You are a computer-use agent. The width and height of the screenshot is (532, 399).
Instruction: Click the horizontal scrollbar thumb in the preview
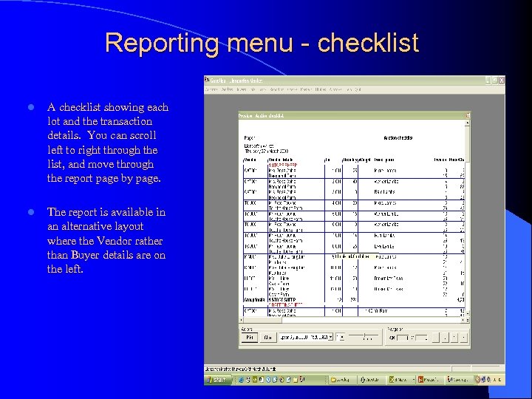click(x=263, y=320)
